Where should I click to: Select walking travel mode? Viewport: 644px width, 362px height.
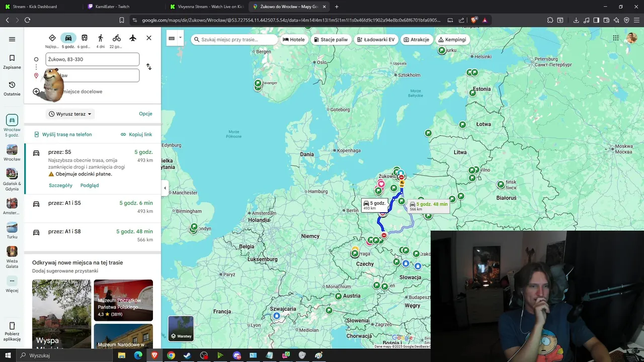pyautogui.click(x=101, y=38)
